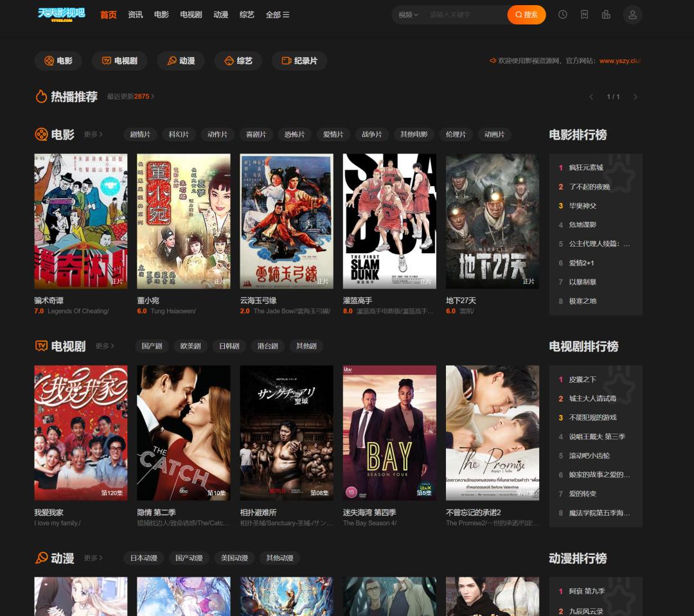Expand 更多 next to 电视剧 section

(x=105, y=346)
